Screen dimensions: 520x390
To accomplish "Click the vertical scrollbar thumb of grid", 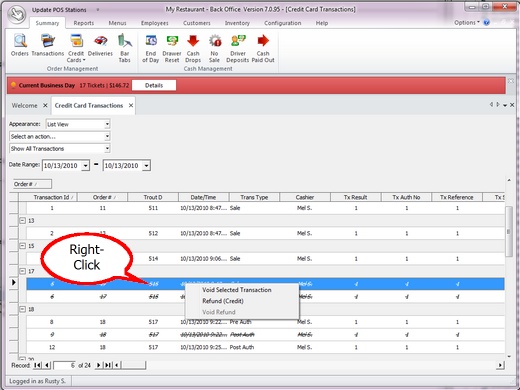I will coord(508,231).
